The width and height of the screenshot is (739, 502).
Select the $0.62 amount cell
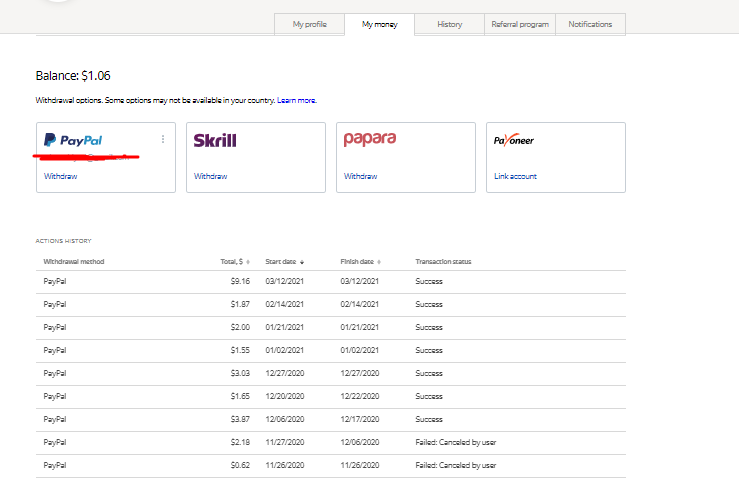click(240, 466)
